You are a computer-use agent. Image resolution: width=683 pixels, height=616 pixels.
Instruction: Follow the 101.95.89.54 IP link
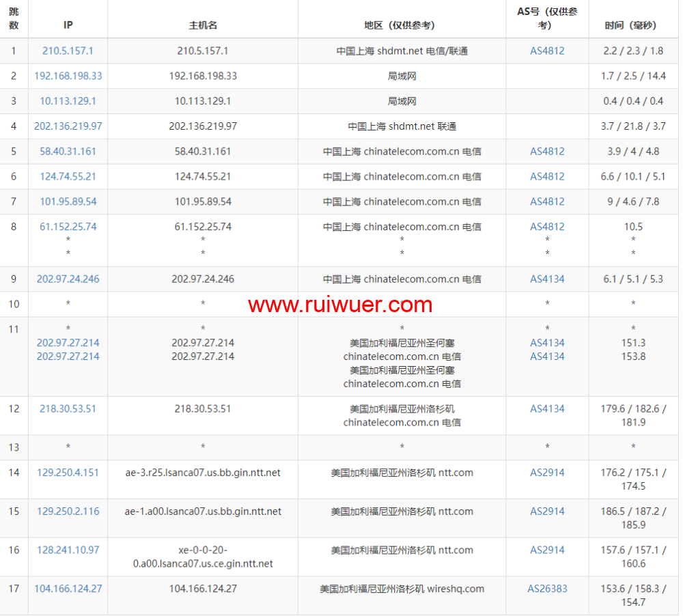tap(68, 201)
